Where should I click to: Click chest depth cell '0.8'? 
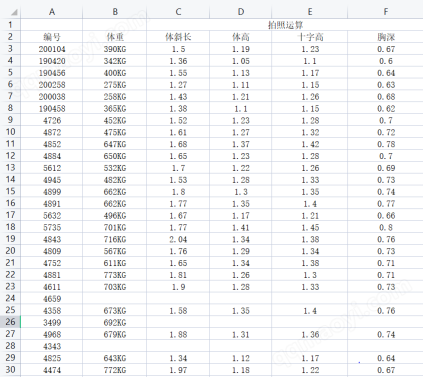coord(385,227)
